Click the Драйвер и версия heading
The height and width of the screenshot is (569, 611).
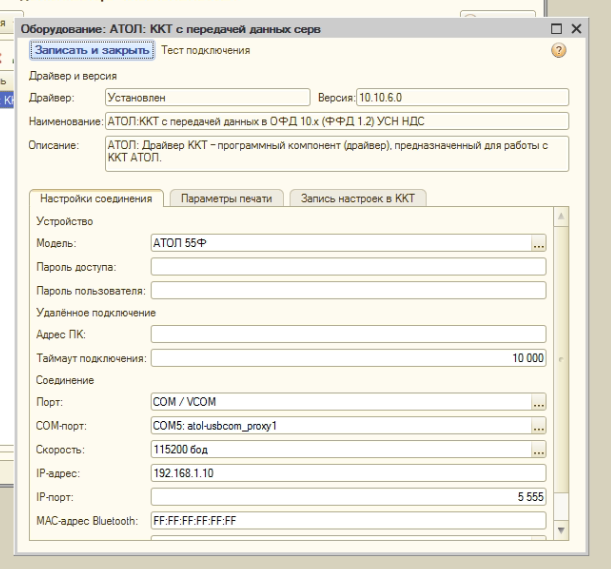[73, 76]
